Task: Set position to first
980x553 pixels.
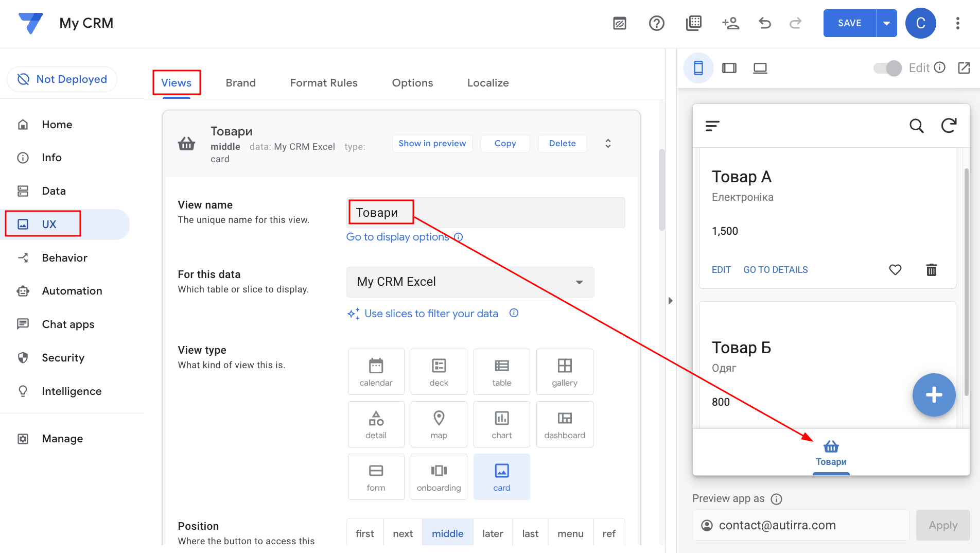Action: 365,533
